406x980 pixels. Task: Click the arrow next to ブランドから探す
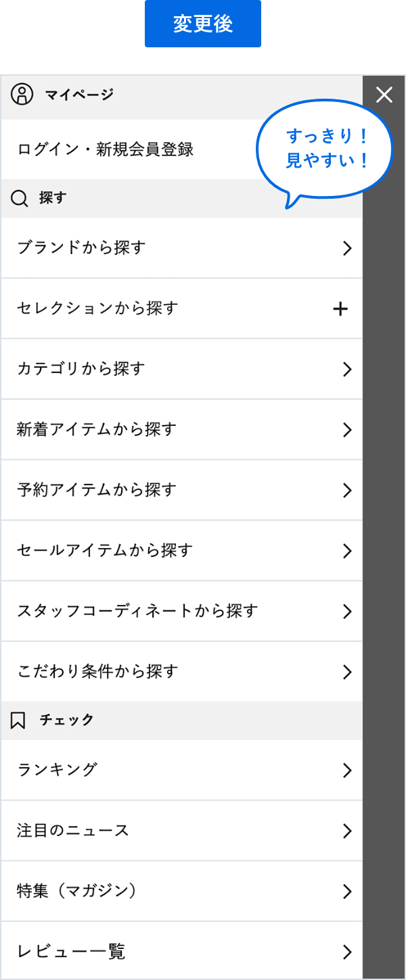point(347,248)
